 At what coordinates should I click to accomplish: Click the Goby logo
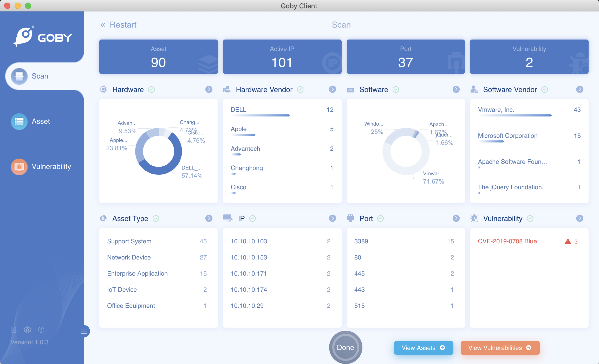[42, 37]
